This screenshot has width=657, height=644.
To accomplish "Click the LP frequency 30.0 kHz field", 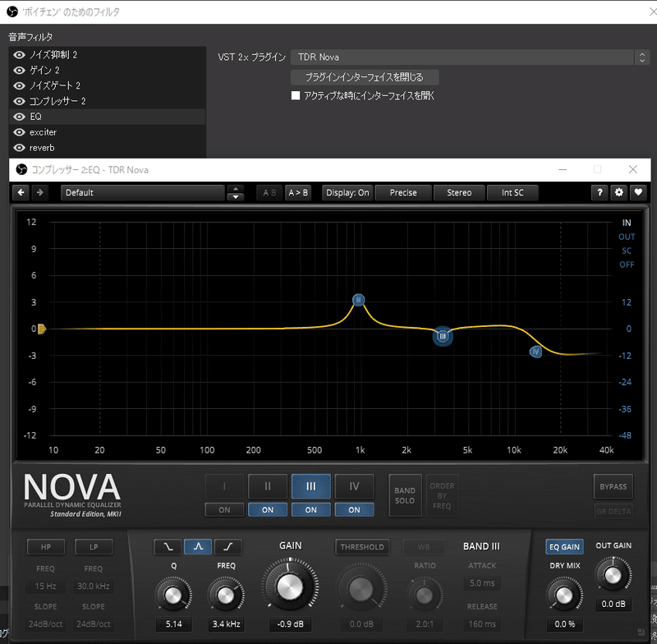I will [x=94, y=586].
